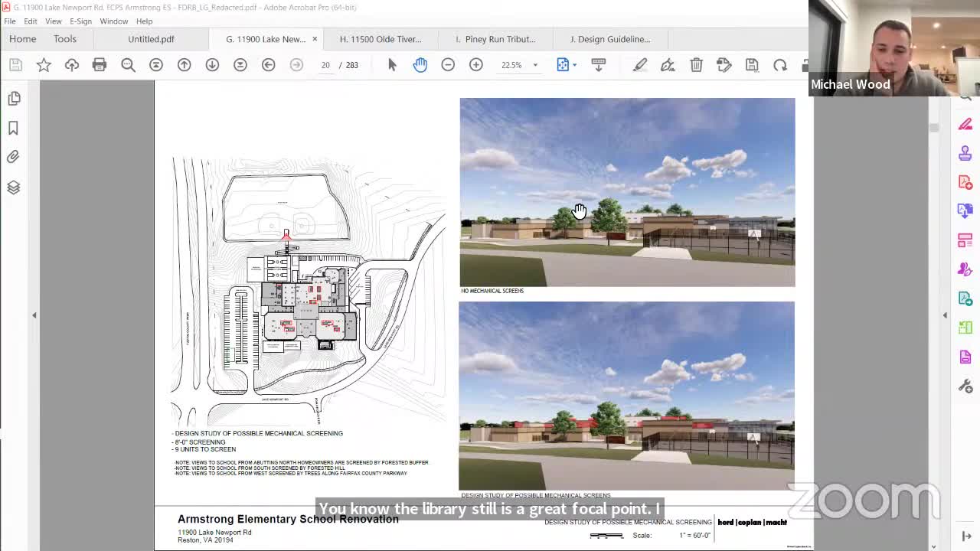Select the Stamp tool in the right pane
This screenshot has width=980, height=551.
[965, 153]
